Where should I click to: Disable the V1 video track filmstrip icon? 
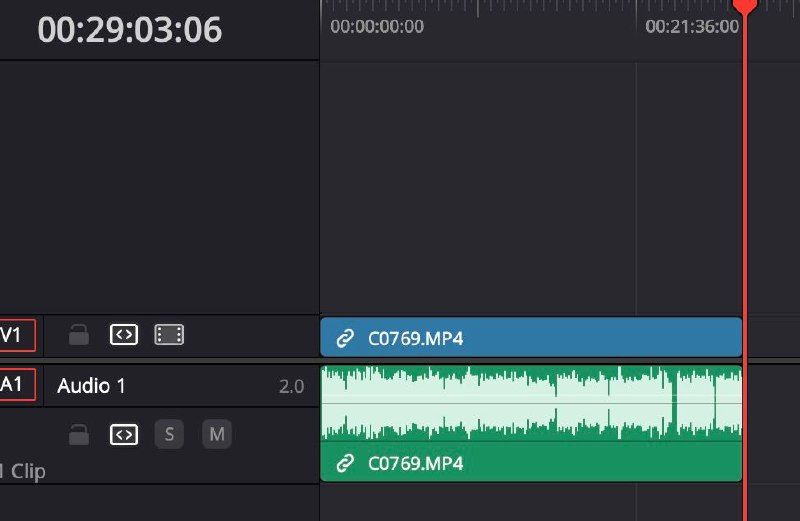[169, 335]
